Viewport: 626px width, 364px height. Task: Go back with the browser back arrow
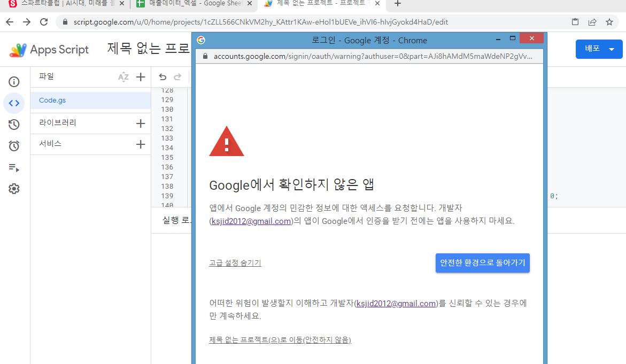point(10,22)
